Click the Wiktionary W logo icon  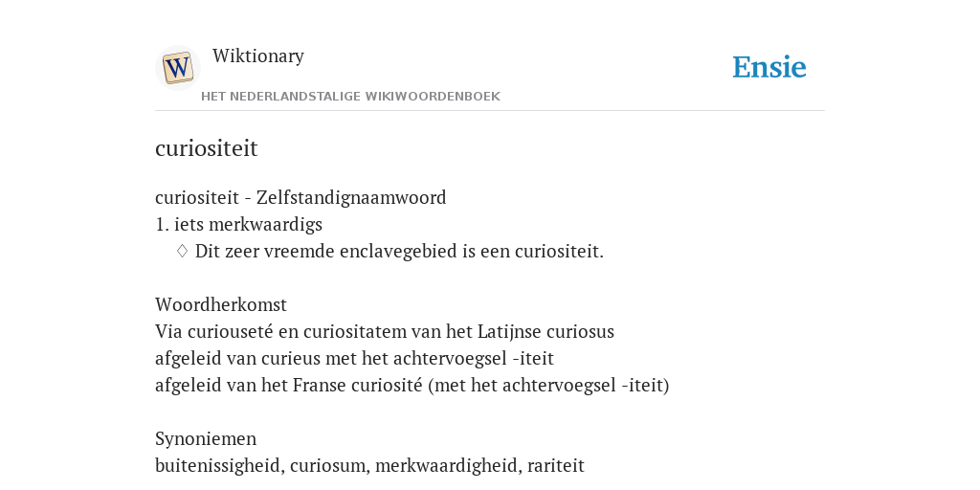[177, 68]
